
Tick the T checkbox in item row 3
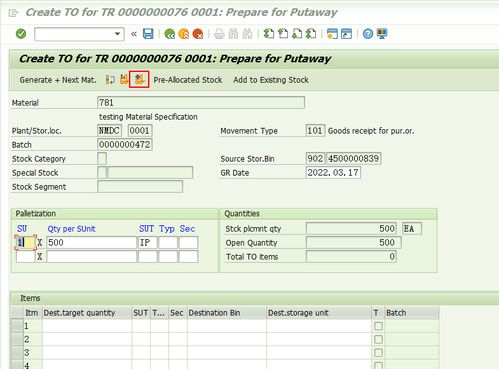pyautogui.click(x=378, y=353)
